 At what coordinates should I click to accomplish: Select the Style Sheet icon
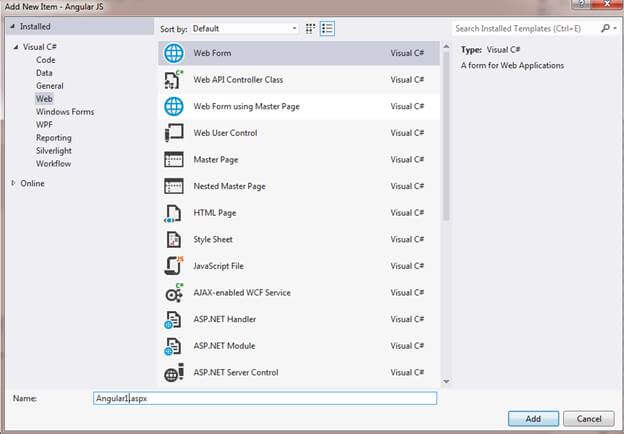pyautogui.click(x=174, y=239)
